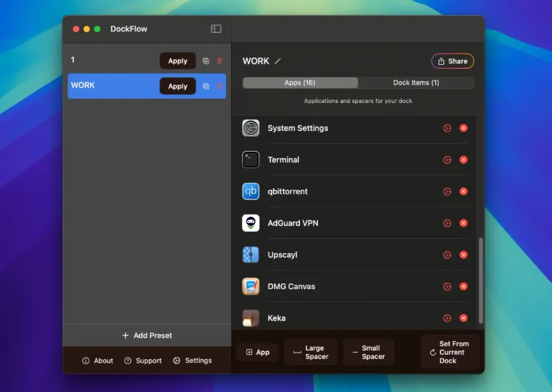The image size is (552, 392).
Task: Add a new preset
Action: coord(147,335)
